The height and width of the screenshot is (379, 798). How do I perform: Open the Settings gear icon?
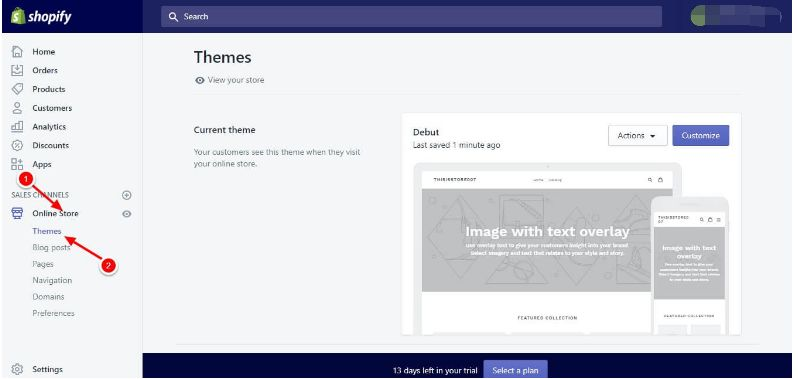(x=17, y=369)
